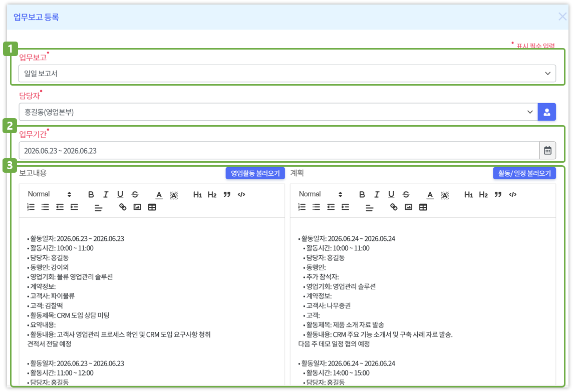Apply Heading 2 in the 보고내용 editor
Image resolution: width=573 pixels, height=392 pixels.
(x=212, y=194)
